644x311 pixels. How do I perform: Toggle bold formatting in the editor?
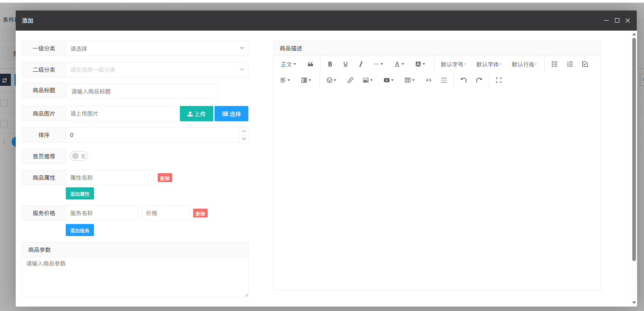(x=330, y=64)
